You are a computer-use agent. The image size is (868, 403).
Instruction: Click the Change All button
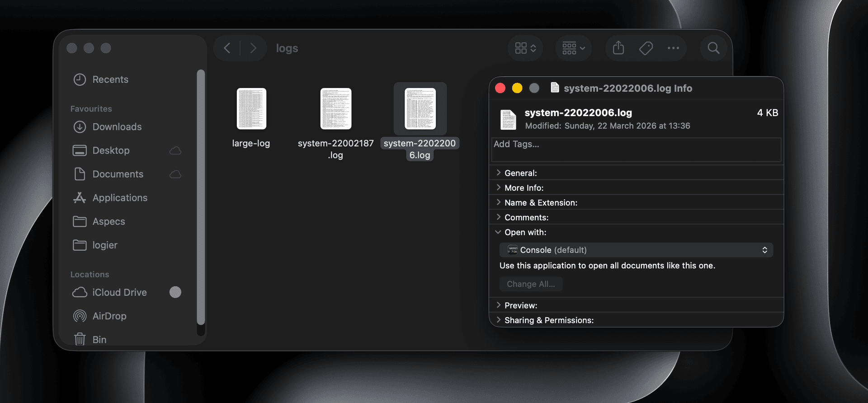(531, 284)
